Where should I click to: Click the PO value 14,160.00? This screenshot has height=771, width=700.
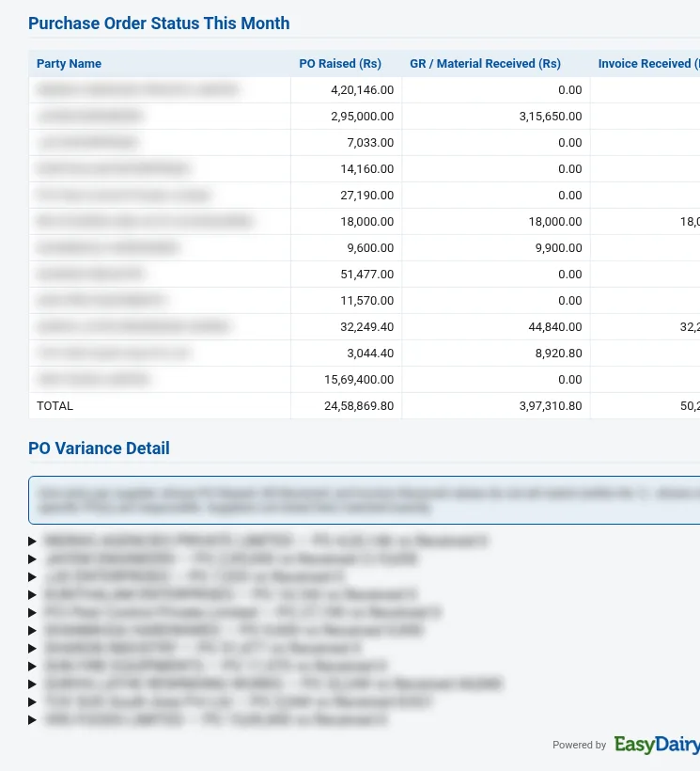tap(367, 169)
